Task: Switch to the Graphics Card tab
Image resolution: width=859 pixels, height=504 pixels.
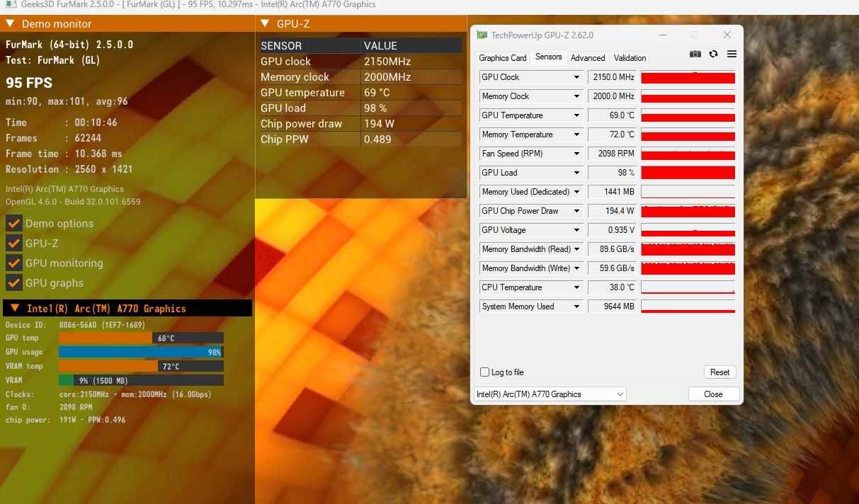Action: click(x=503, y=58)
